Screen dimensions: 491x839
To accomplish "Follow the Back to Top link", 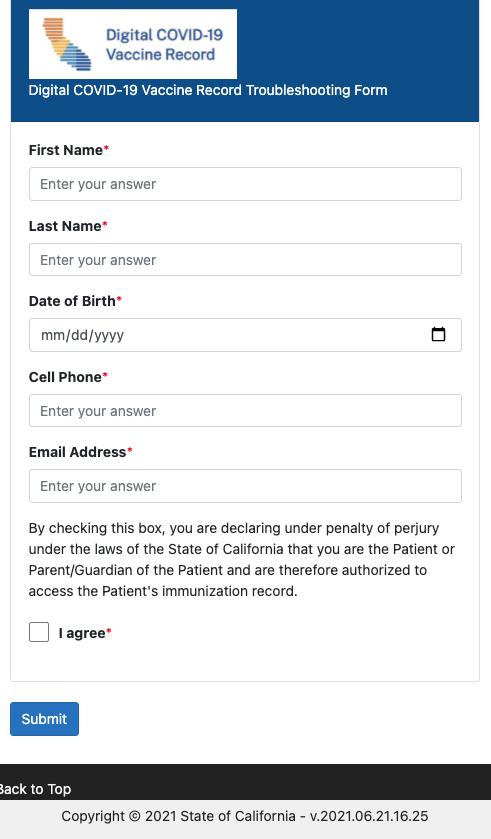I will pos(35,789).
